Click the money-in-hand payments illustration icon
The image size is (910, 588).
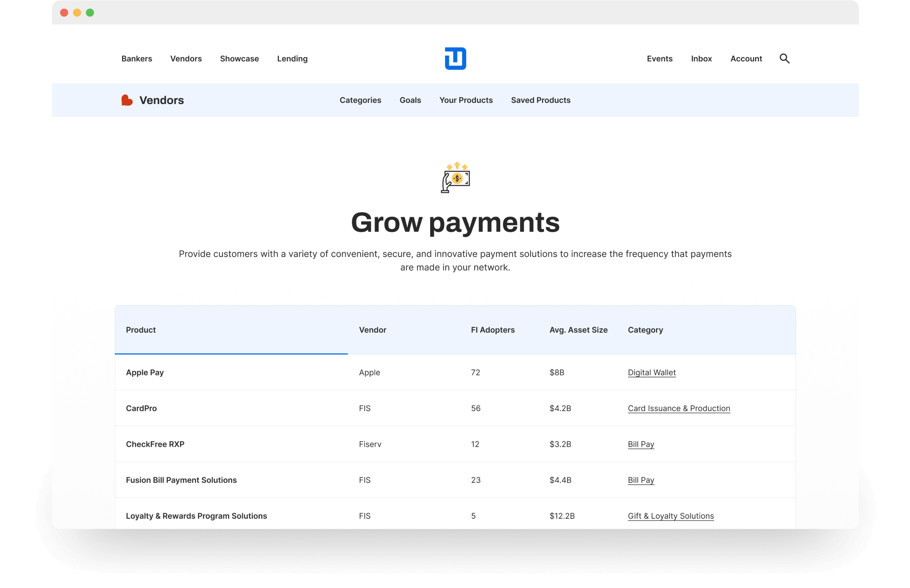(x=455, y=178)
